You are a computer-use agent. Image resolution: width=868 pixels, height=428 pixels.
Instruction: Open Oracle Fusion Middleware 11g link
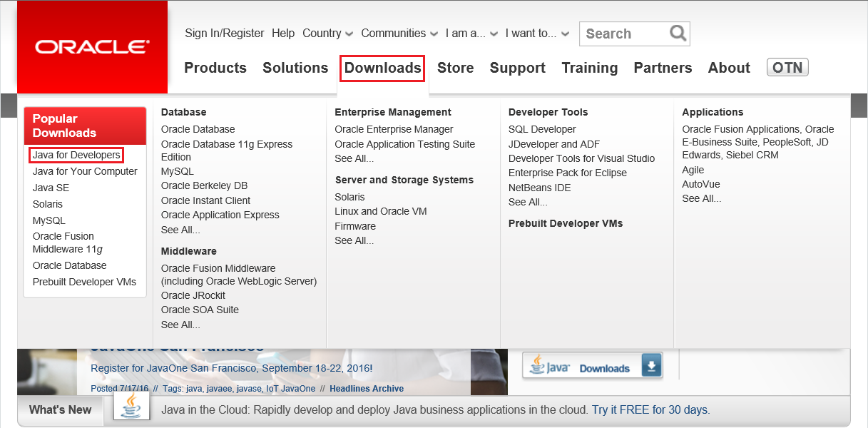pyautogui.click(x=68, y=243)
